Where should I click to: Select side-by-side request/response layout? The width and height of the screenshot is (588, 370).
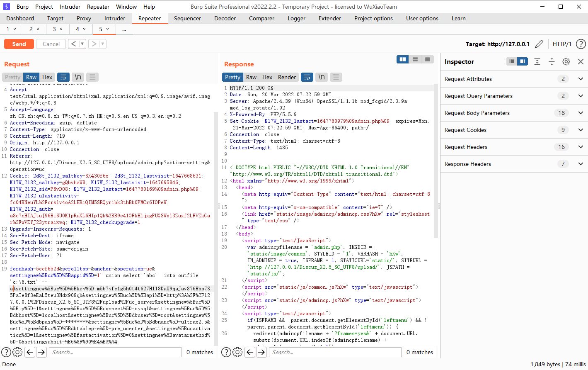403,59
